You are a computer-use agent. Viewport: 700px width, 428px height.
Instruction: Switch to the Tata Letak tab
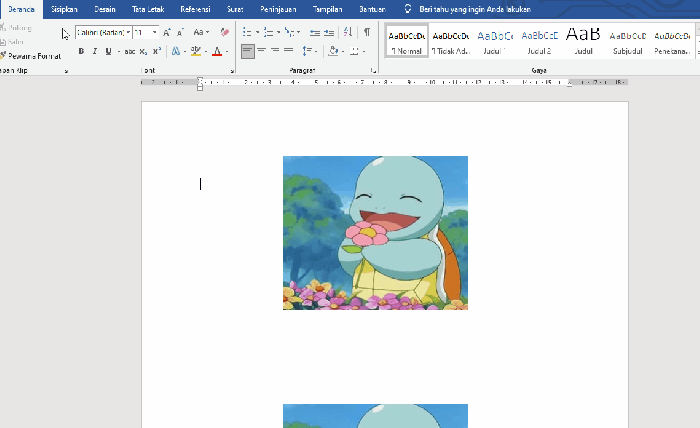pyautogui.click(x=148, y=9)
